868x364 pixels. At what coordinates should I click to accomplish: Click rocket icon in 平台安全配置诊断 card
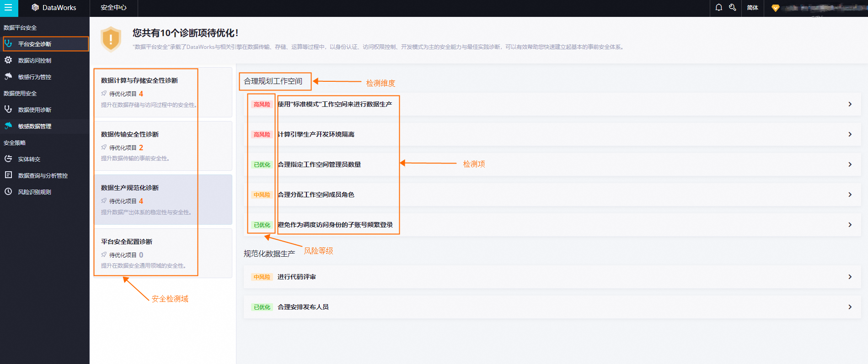click(104, 255)
